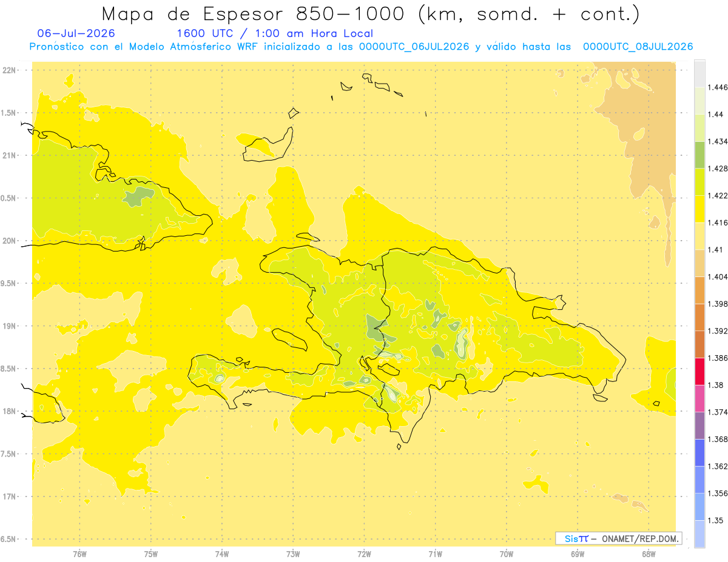Click the '73W' longitude label

[x=293, y=554]
